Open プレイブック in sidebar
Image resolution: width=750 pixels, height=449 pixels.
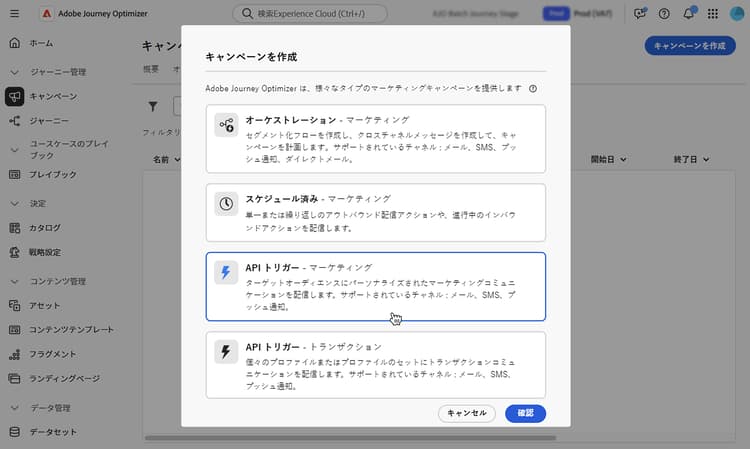click(53, 175)
